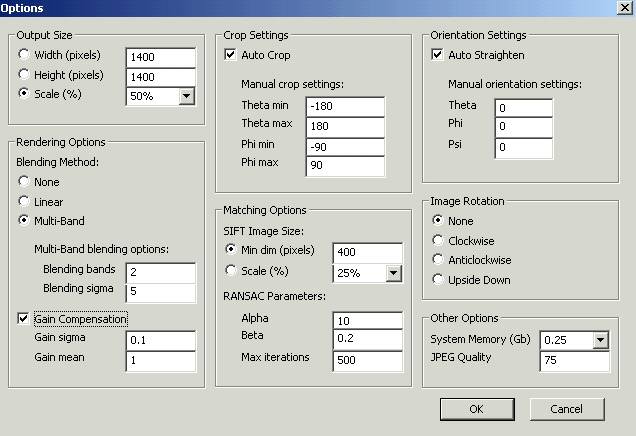The image size is (636, 436).
Task: Focus the JPEG Quality field
Action: tap(574, 361)
